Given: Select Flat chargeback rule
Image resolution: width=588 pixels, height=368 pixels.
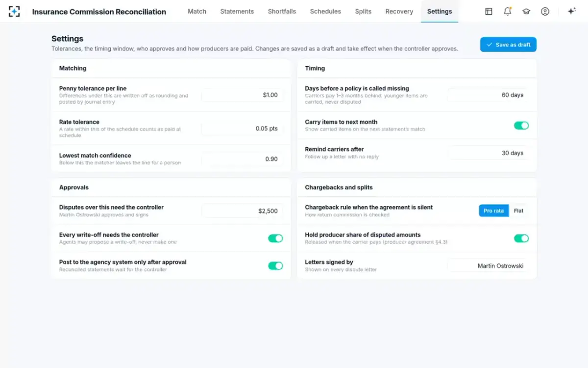Looking at the screenshot, I should (518, 211).
